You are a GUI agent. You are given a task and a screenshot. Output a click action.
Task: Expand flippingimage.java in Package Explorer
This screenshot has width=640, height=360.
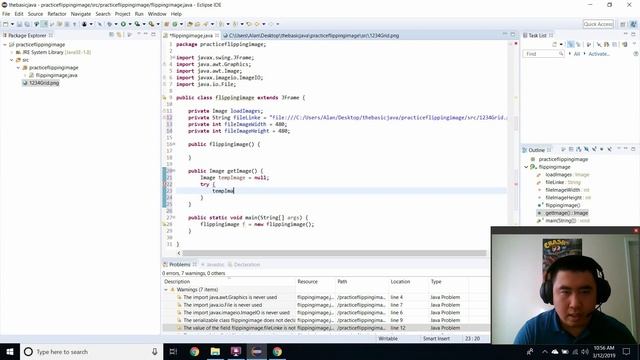click(25, 76)
